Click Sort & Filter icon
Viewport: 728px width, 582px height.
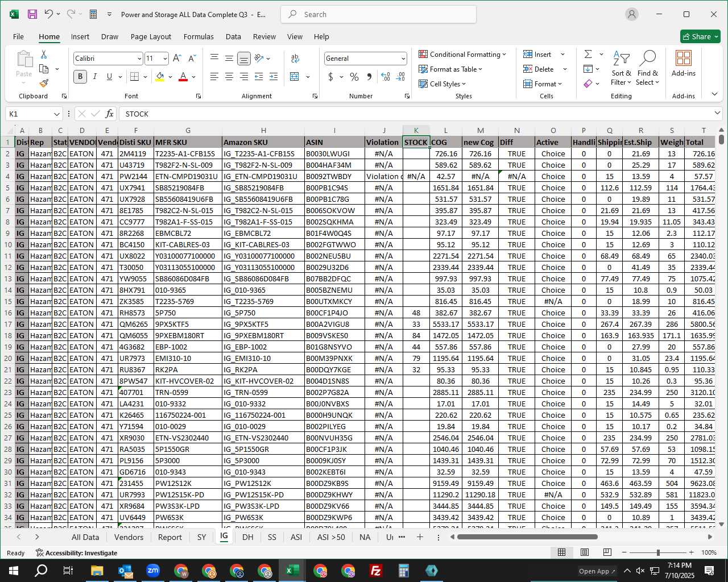coord(621,68)
